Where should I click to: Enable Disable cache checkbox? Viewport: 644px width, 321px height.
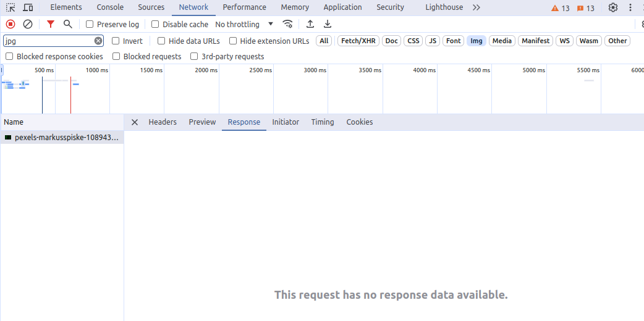155,24
